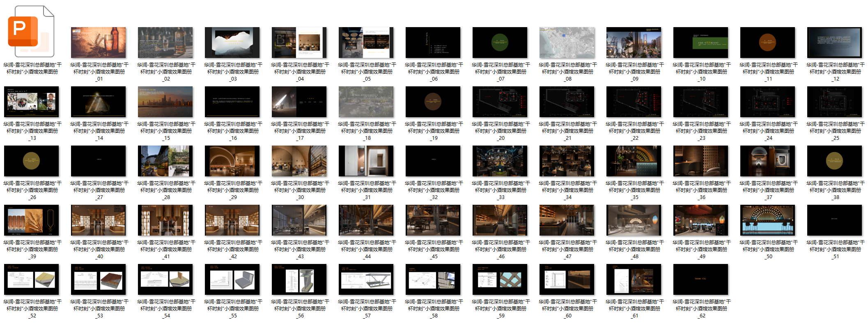868x324 pixels.
Task: Click lounge thumbnail ending _48
Action: pos(634,220)
